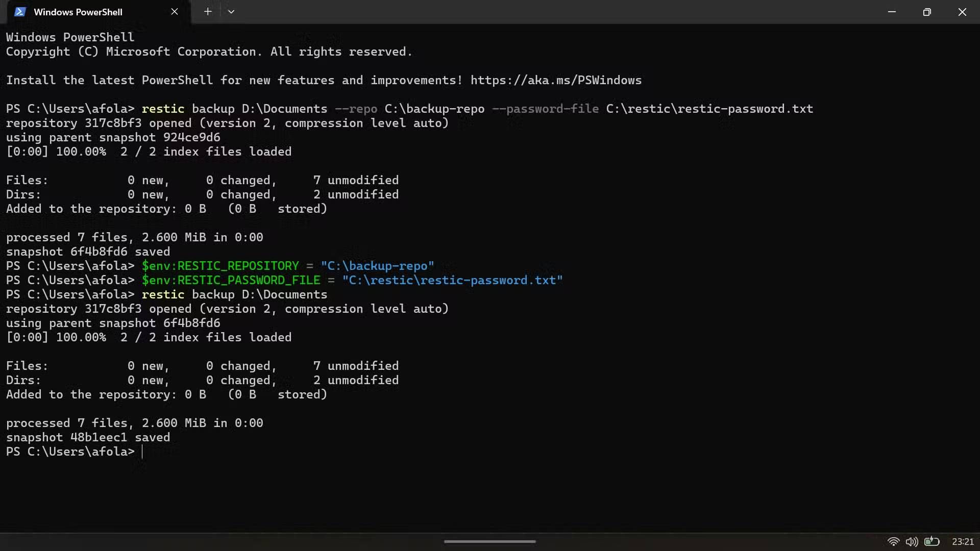Image resolution: width=980 pixels, height=551 pixels.
Task: Click the battery status tray icon
Action: coord(932,541)
